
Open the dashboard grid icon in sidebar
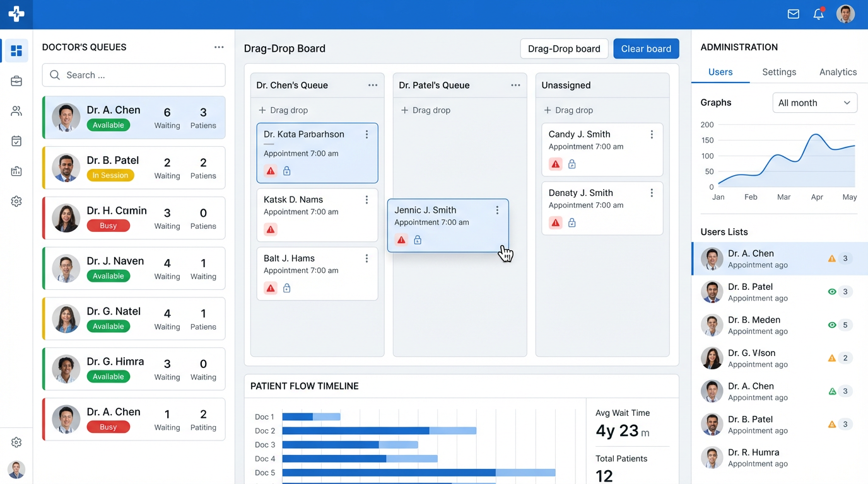16,50
